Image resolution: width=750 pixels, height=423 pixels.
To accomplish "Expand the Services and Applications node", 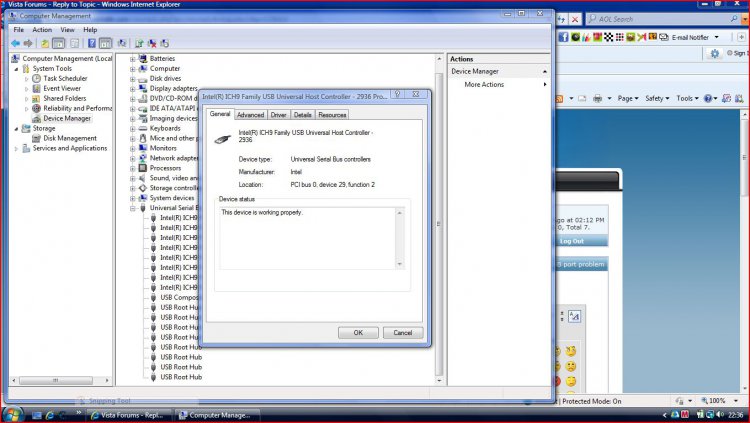I will [16, 149].
